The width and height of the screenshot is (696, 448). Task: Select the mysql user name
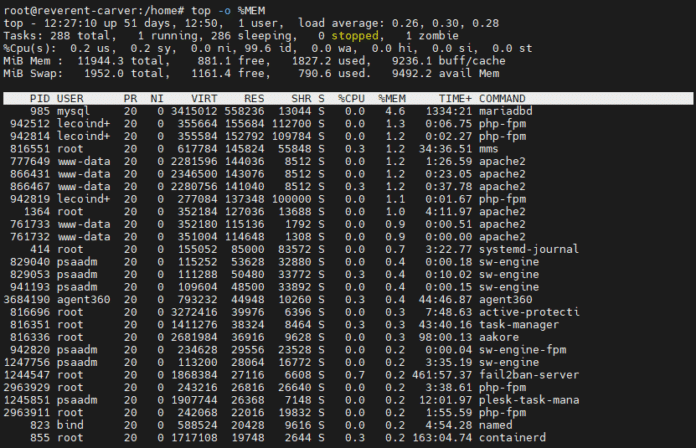pos(73,111)
